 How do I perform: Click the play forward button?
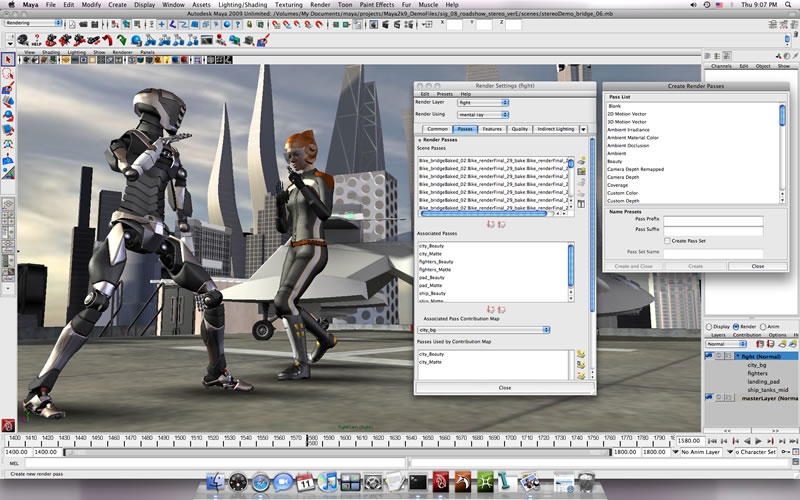(758, 441)
